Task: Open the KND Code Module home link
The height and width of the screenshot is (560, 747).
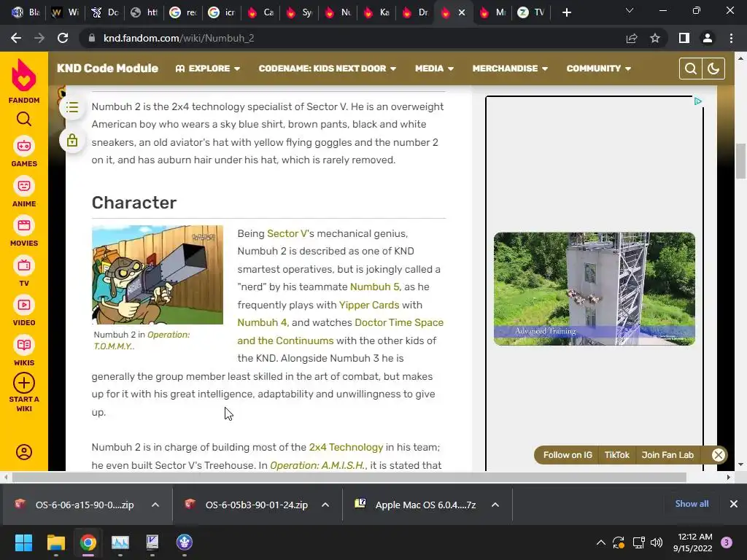Action: pos(108,68)
